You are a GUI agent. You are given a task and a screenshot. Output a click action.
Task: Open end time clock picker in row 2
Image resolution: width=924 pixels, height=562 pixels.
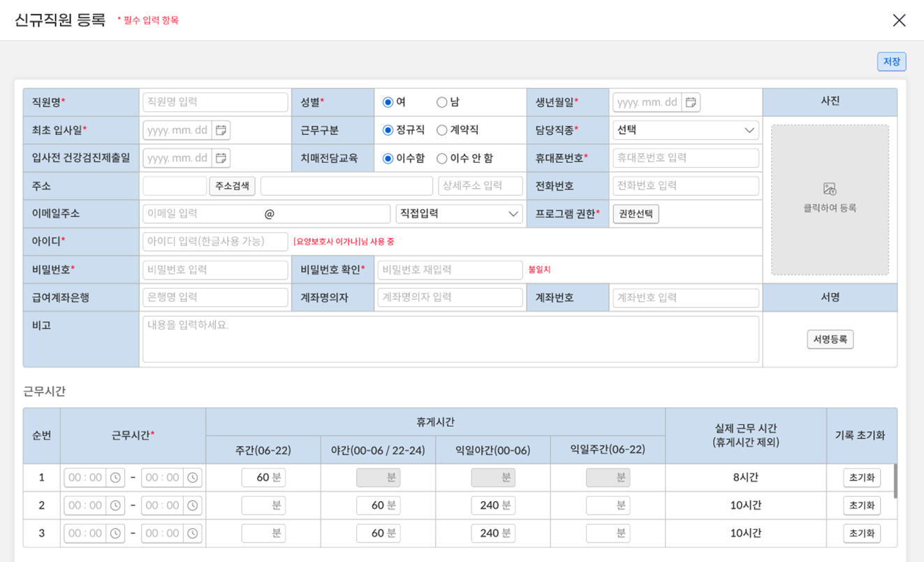coord(193,505)
